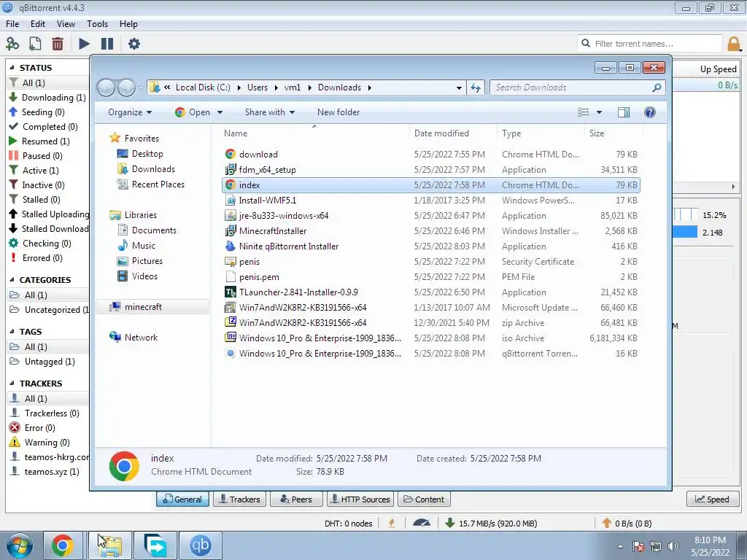Open the Edit menu in qBittorrent
Image resolution: width=747 pixels, height=560 pixels.
click(x=38, y=24)
